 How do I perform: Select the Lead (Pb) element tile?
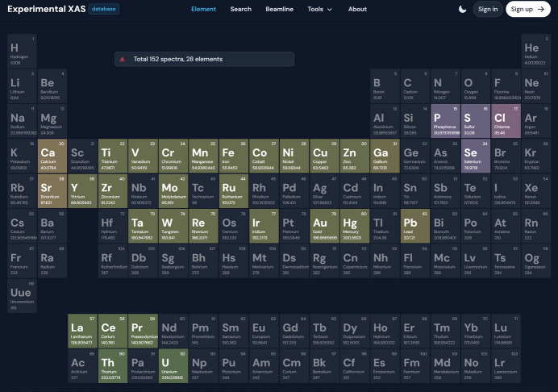[x=411, y=225]
